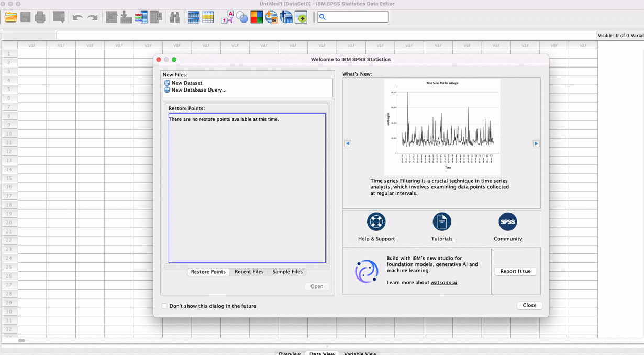Click the Variables icon with colored lines

(141, 17)
